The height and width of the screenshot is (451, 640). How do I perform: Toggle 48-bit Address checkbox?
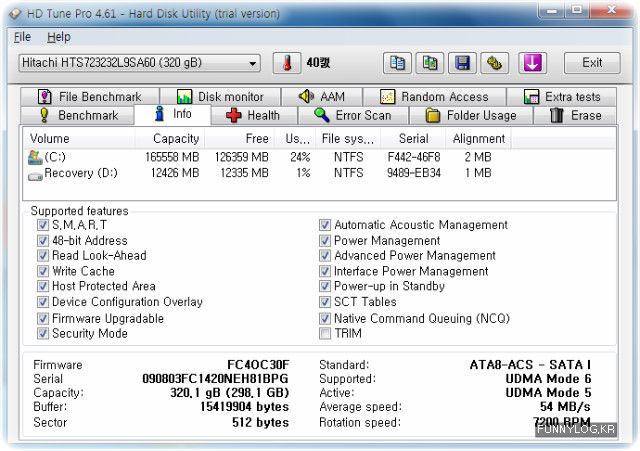tap(42, 240)
